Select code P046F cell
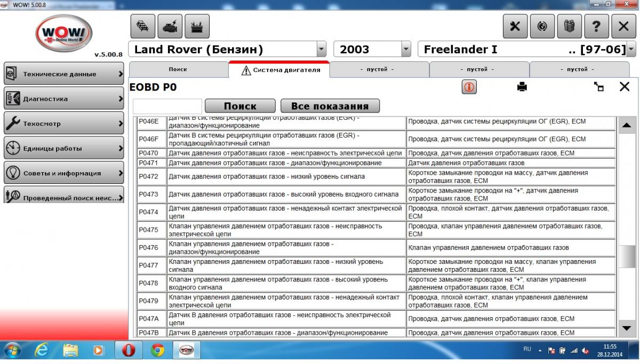The image size is (640, 364). 151,139
